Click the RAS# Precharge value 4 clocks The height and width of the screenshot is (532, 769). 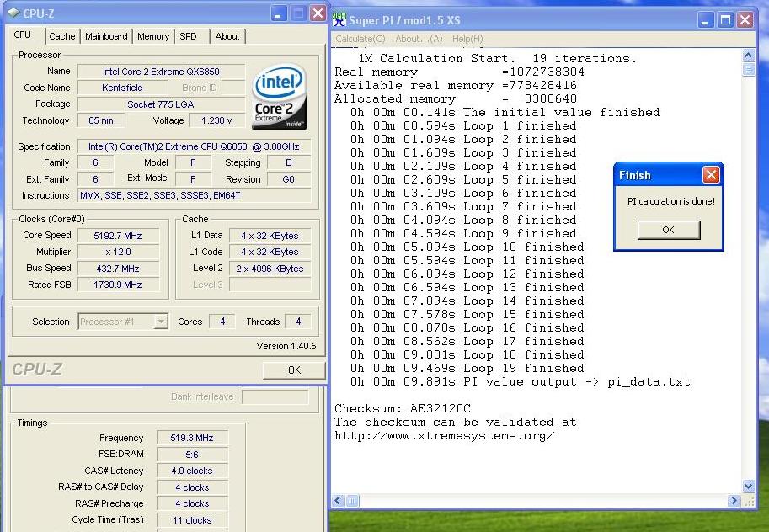tap(192, 503)
